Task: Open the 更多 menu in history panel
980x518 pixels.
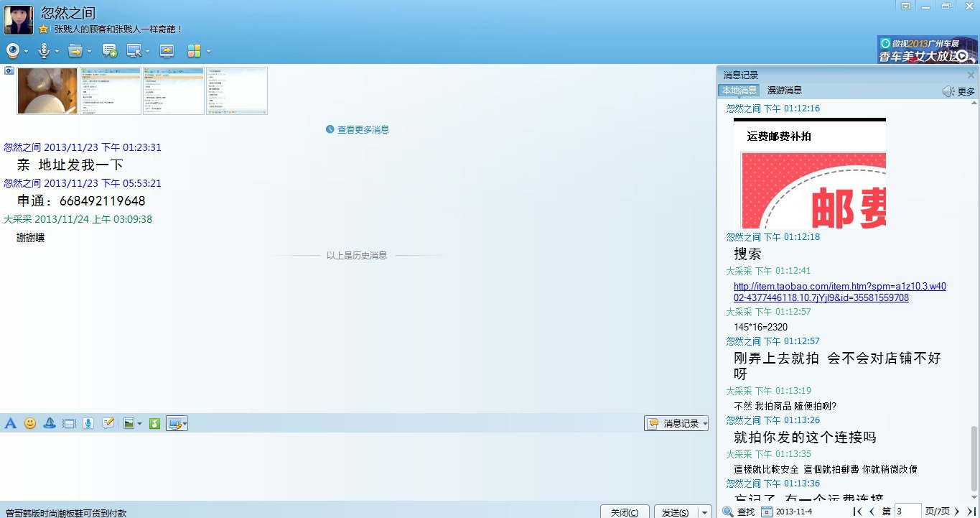Action: (x=966, y=92)
